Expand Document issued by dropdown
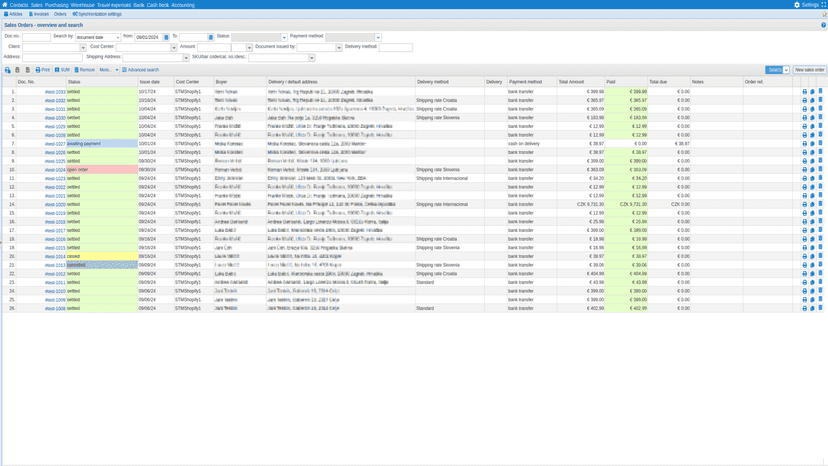828x466 pixels. [x=339, y=48]
